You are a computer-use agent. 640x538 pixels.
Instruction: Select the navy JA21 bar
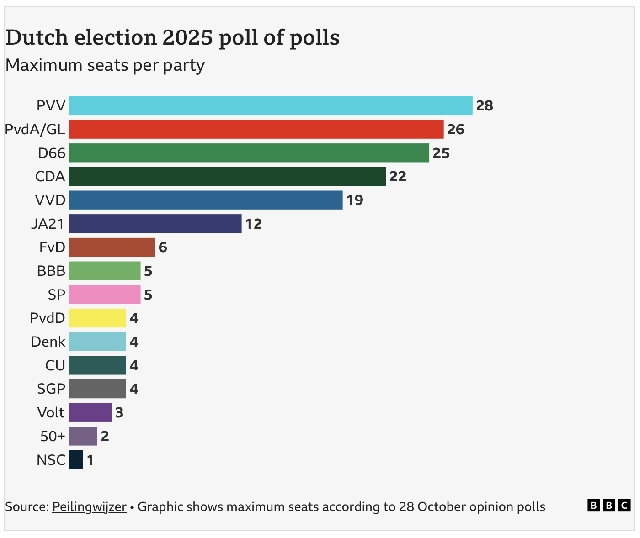point(155,224)
